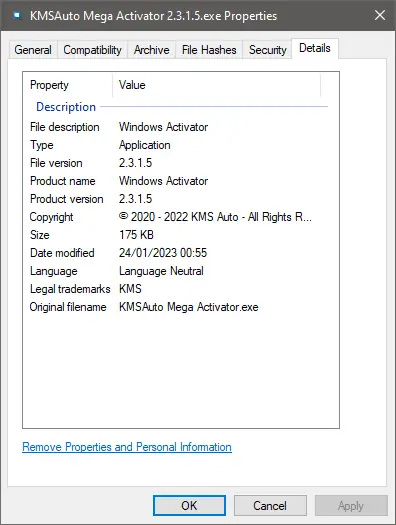396x525 pixels.
Task: Confirm with the OK button
Action: tap(189, 506)
